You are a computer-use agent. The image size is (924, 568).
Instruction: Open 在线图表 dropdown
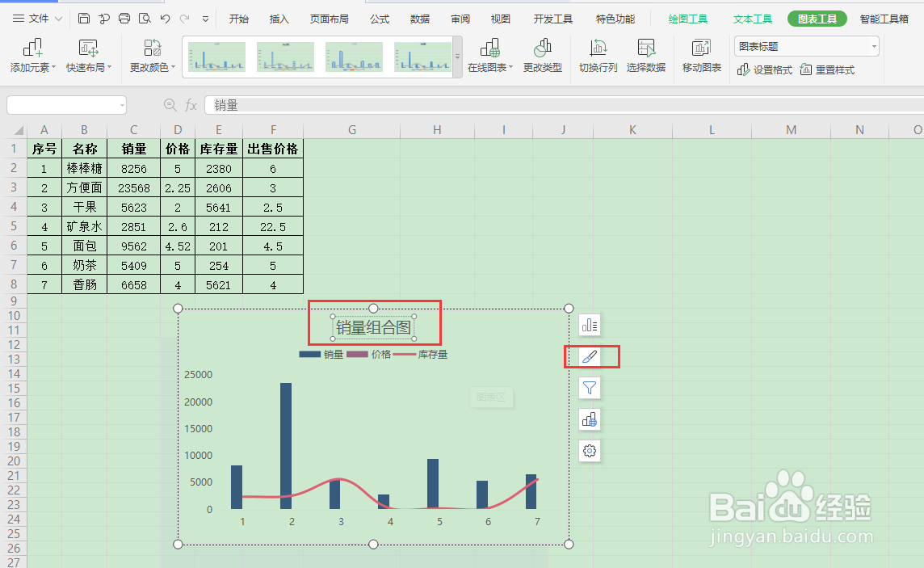coord(489,56)
